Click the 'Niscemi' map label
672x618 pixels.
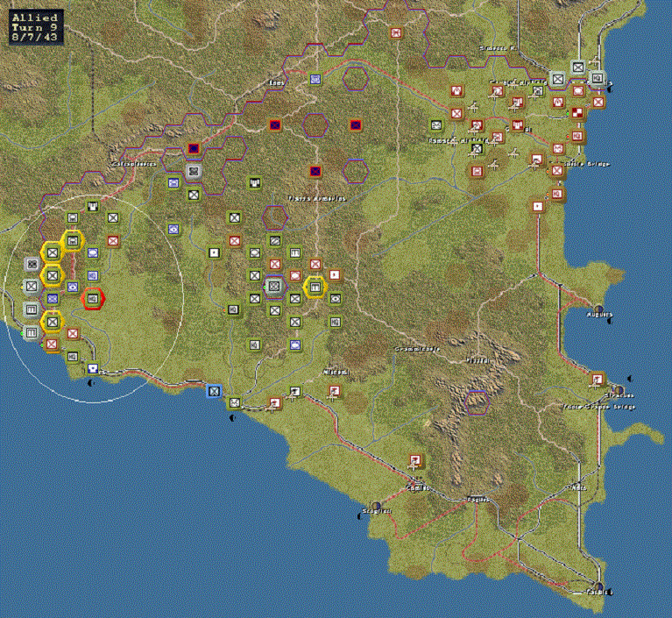pos(336,373)
